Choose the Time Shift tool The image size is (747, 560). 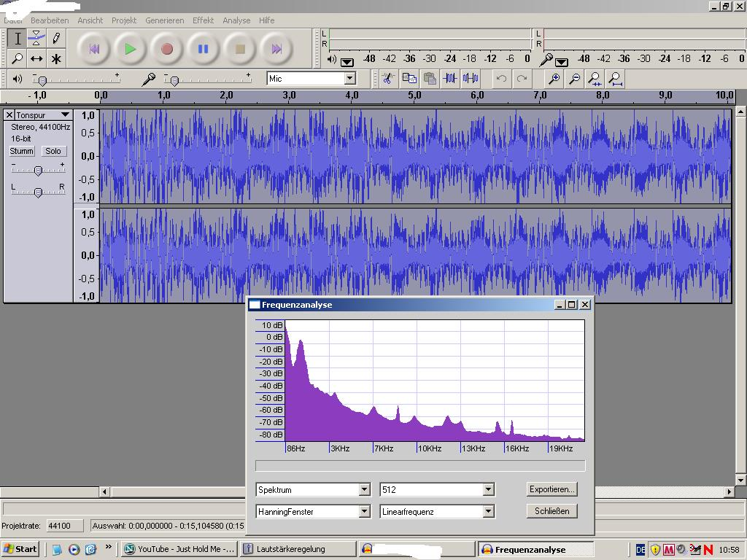tap(36, 59)
